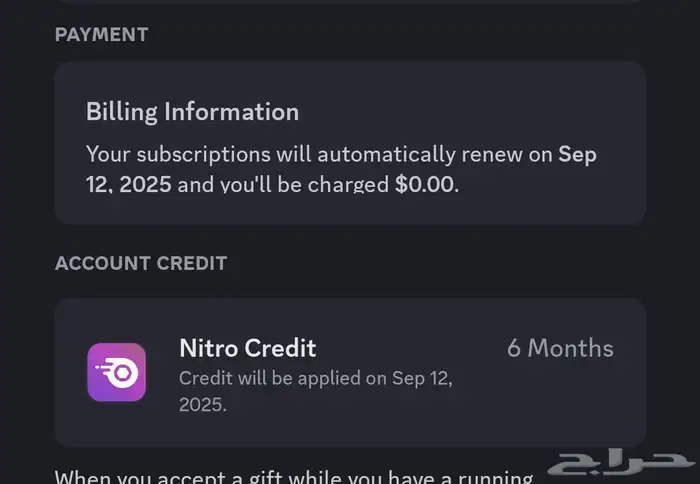Click the Billing Information heading
The image size is (700, 484).
tap(192, 111)
